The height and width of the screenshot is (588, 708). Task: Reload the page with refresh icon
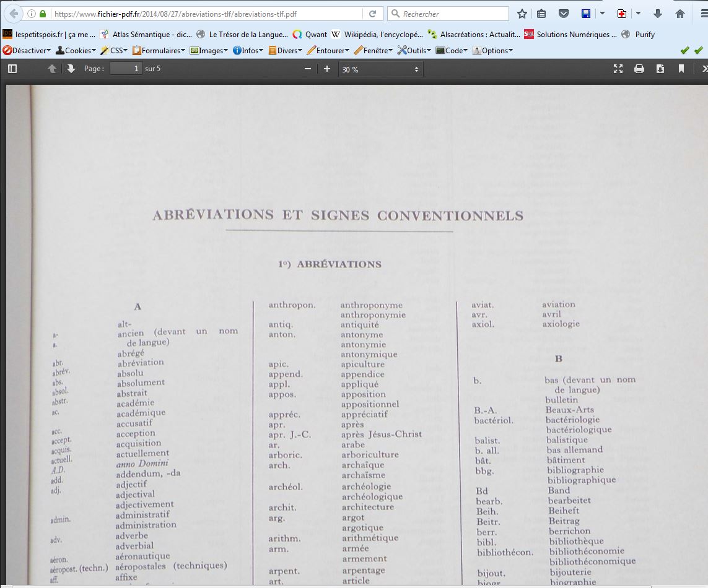pos(372,14)
